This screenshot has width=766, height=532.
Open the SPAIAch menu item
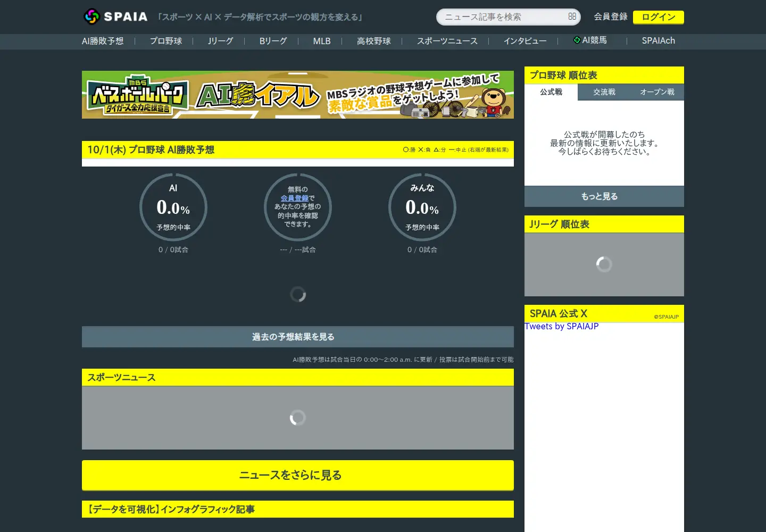click(659, 41)
